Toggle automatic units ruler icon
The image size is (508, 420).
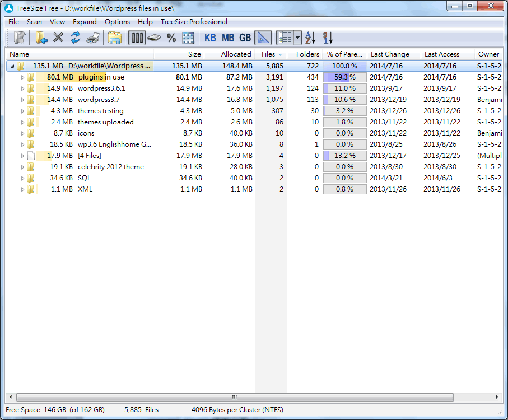[263, 38]
